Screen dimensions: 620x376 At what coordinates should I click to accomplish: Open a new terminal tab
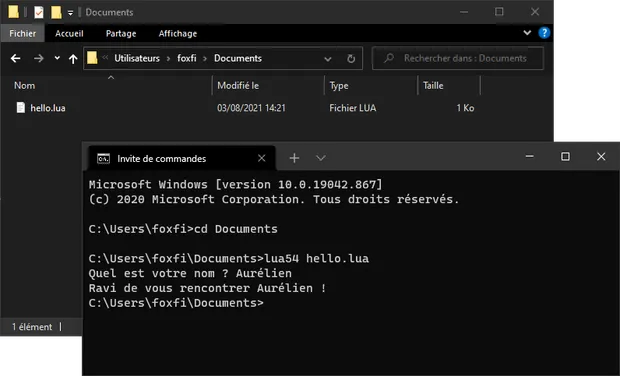point(294,158)
